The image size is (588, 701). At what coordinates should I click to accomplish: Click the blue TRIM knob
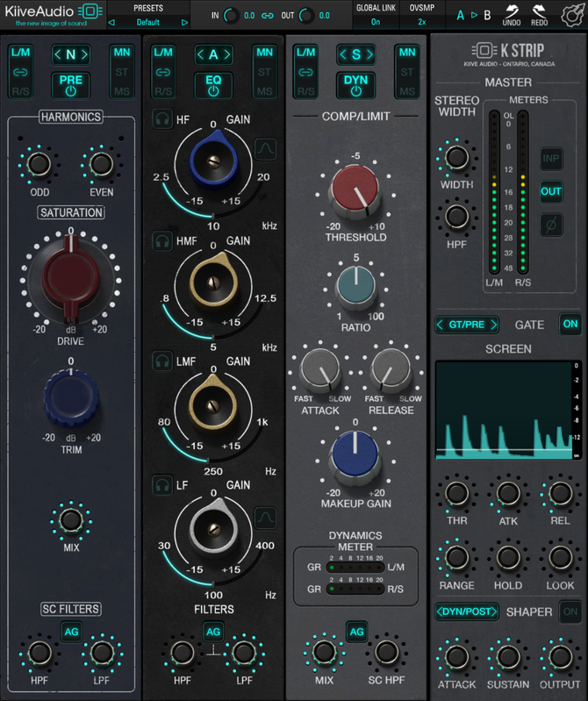(x=71, y=396)
